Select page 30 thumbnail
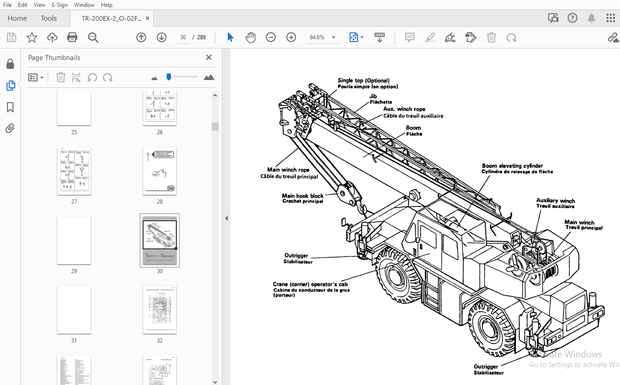Screen dimensions: 620x385 click(x=160, y=240)
